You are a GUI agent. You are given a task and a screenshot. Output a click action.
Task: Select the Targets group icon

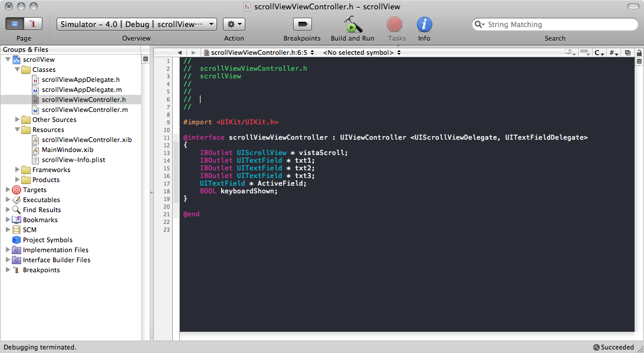[17, 190]
